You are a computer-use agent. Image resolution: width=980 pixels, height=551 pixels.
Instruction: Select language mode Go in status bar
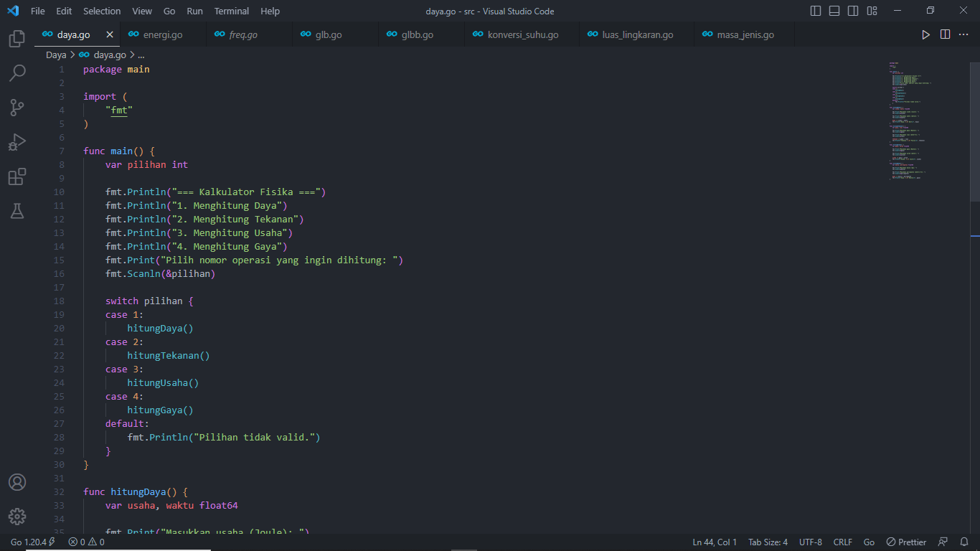[x=869, y=542]
